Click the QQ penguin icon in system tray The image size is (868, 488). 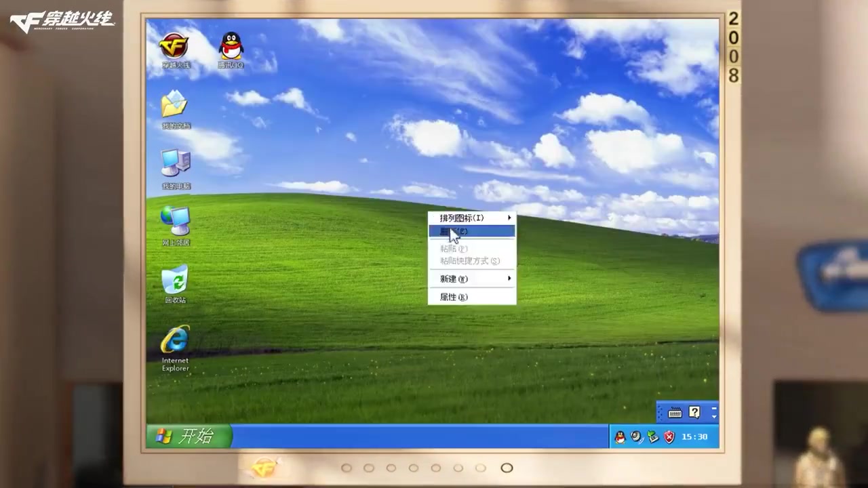tap(620, 437)
